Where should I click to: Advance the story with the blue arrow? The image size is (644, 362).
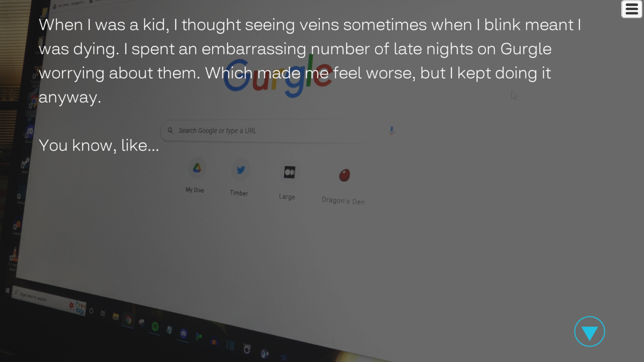click(x=589, y=331)
